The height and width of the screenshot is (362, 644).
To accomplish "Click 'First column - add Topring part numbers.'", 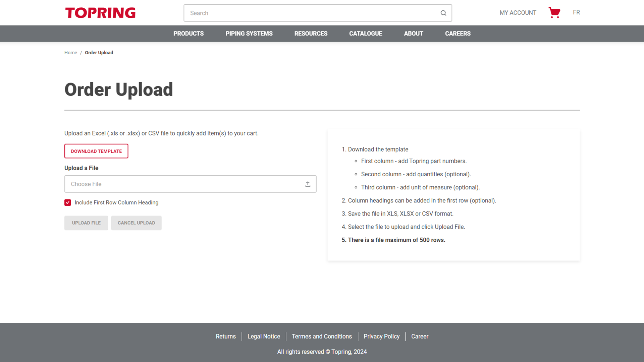I will (414, 161).
